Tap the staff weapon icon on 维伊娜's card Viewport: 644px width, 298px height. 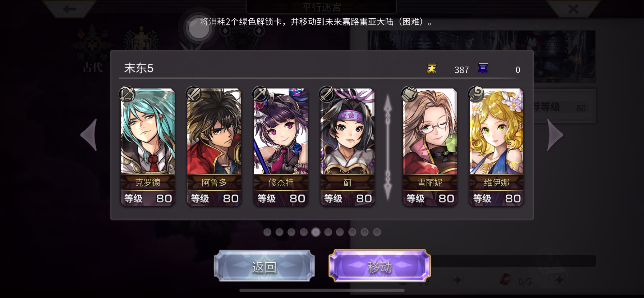476,94
